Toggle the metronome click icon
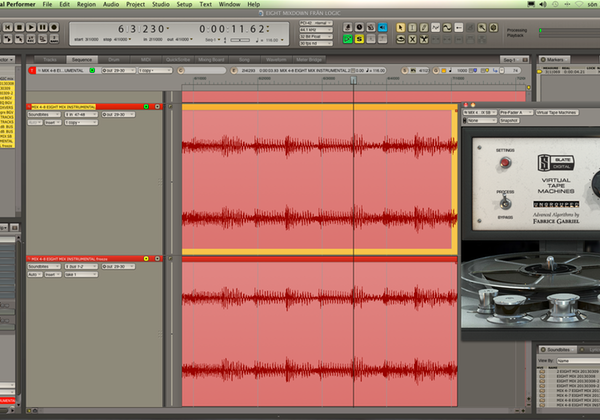 [347, 27]
